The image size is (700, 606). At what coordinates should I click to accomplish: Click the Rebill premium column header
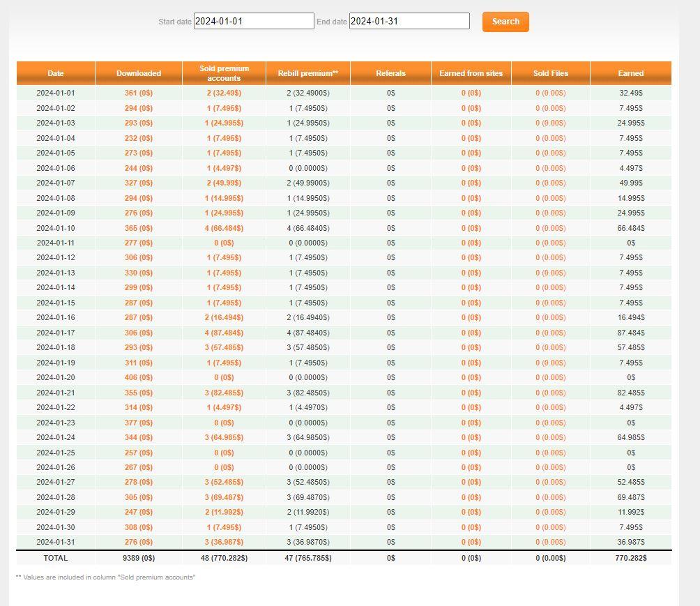click(x=307, y=73)
